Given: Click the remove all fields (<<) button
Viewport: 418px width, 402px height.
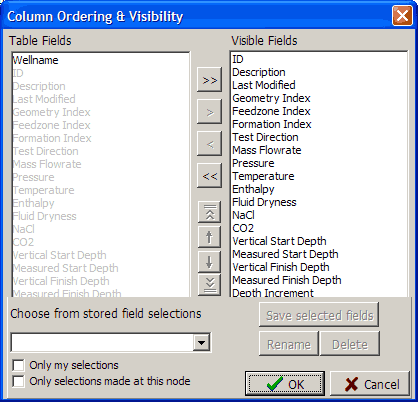Looking at the screenshot, I should click(x=209, y=176).
